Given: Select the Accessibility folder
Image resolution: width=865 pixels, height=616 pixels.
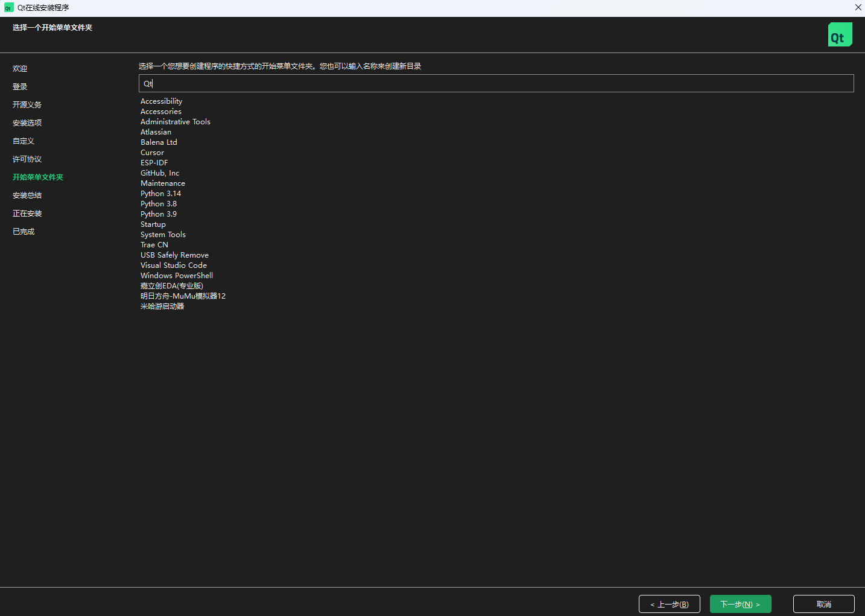Looking at the screenshot, I should click(161, 101).
